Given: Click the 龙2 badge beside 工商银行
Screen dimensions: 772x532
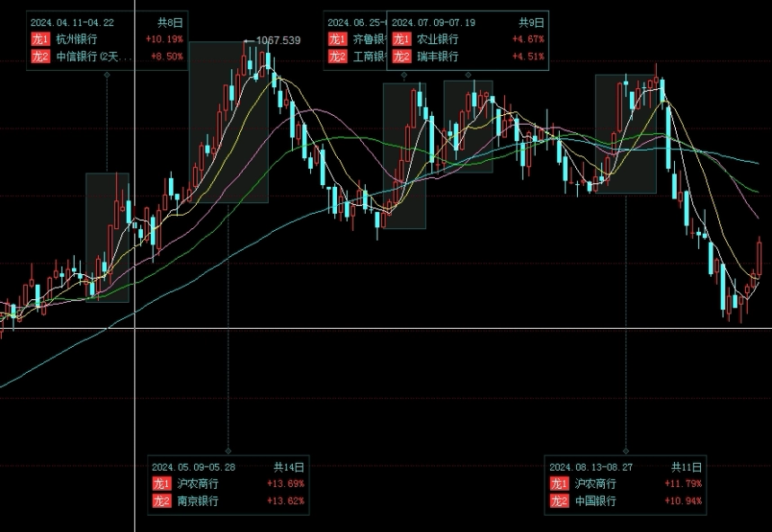Looking at the screenshot, I should click(337, 57).
